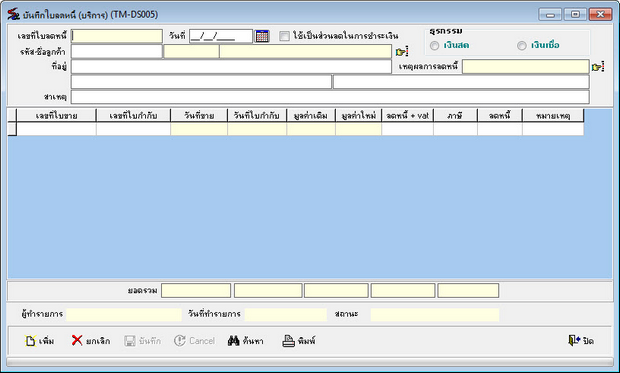Click the customer lookup hand icon

click(x=402, y=52)
